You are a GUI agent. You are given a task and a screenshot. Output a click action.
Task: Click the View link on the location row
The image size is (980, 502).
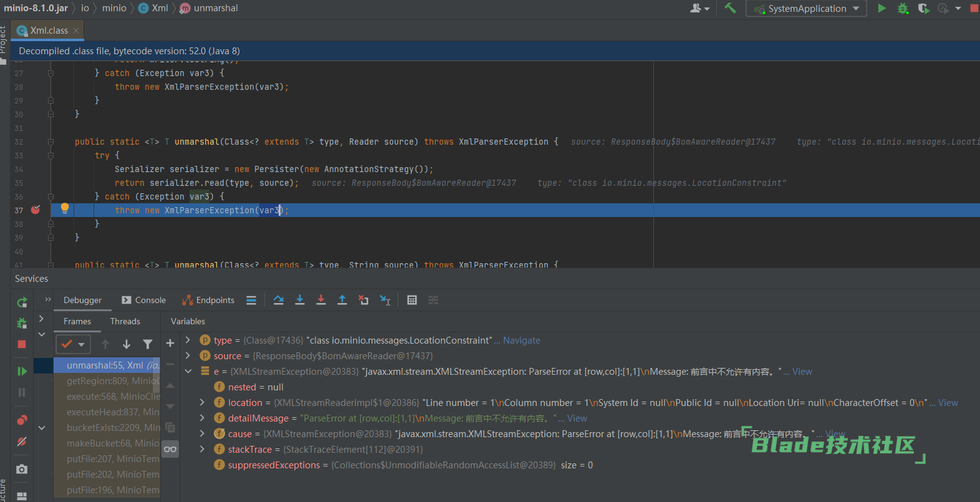click(x=948, y=403)
